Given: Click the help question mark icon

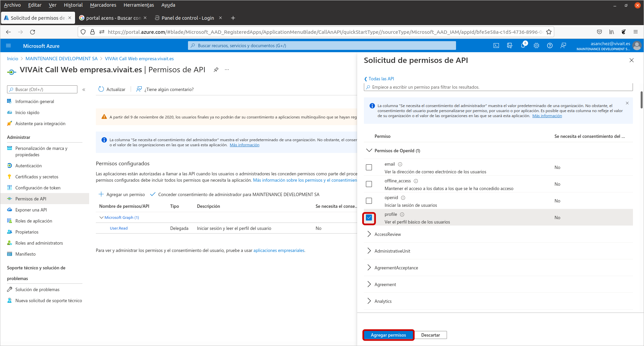Looking at the screenshot, I should point(550,46).
